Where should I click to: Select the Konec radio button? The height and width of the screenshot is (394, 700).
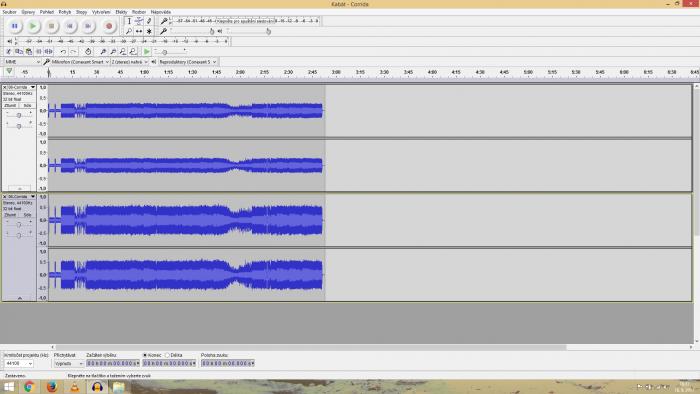point(145,356)
